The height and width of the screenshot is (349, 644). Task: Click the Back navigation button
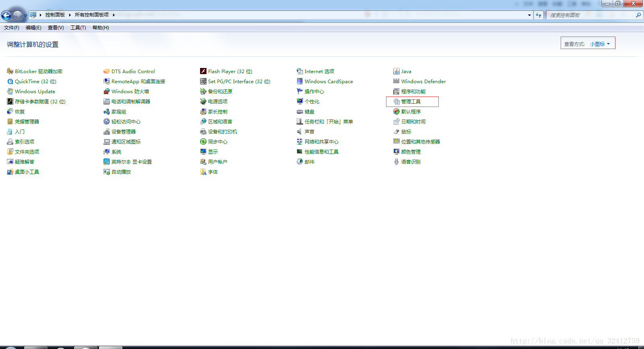click(6, 15)
